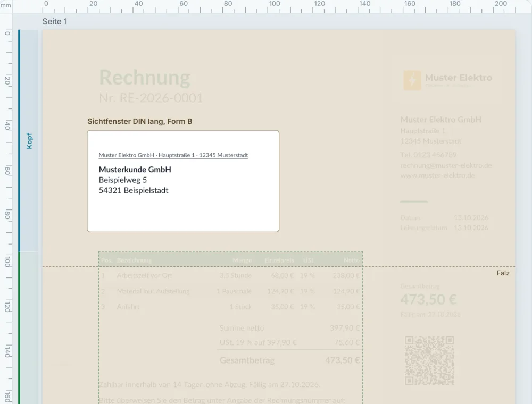Select the line 12345 Musterstadt in sidebar

430,141
